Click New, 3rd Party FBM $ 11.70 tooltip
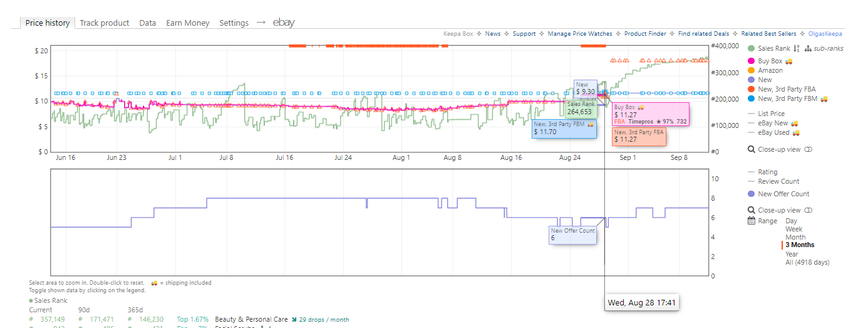The height and width of the screenshot is (328, 868). tap(564, 129)
